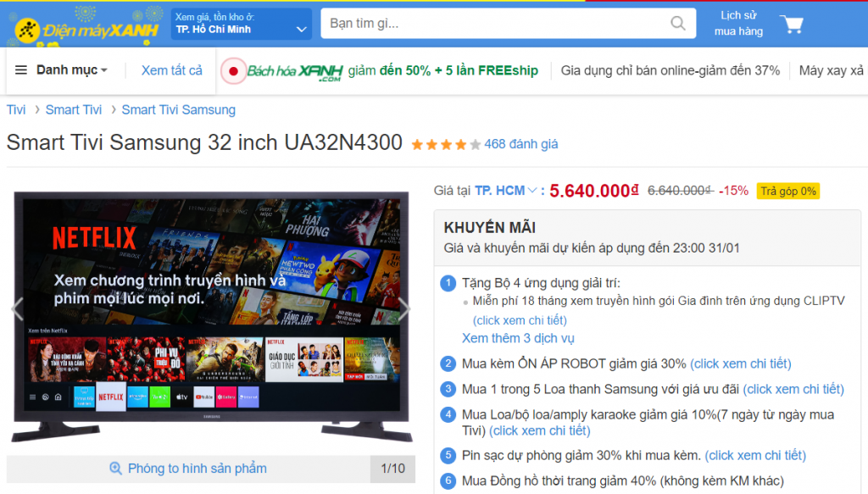
Task: Click the red live-dot icon
Action: [x=233, y=71]
